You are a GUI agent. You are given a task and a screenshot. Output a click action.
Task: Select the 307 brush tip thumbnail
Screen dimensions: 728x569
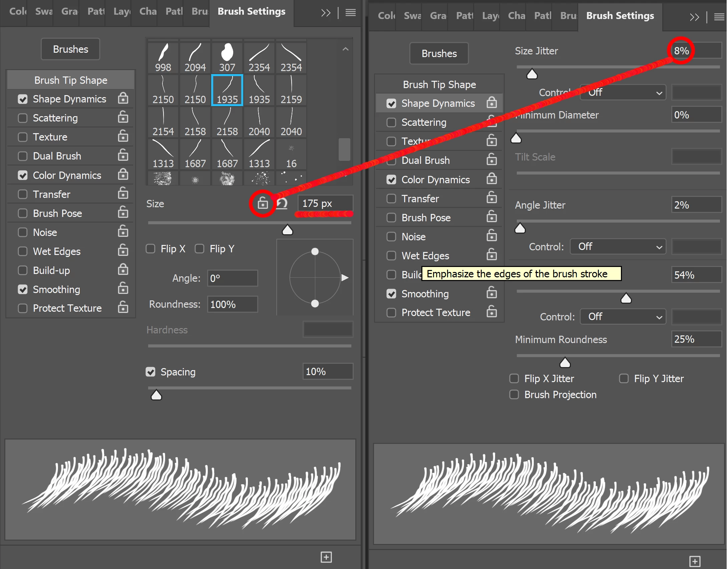point(227,57)
